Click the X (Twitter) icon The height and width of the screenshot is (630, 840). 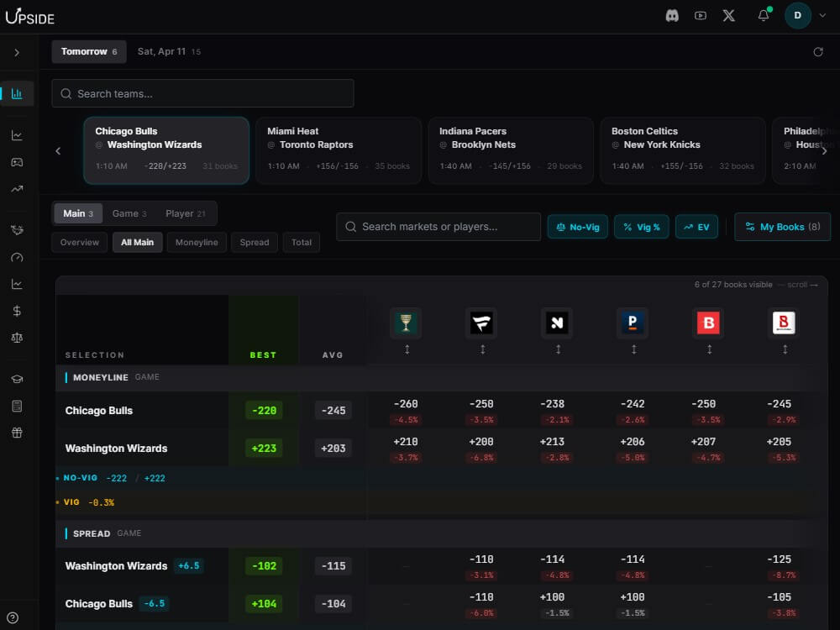coord(728,15)
